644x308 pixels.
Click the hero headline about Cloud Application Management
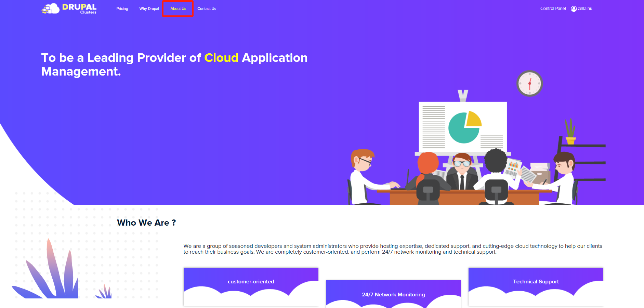tap(174, 65)
